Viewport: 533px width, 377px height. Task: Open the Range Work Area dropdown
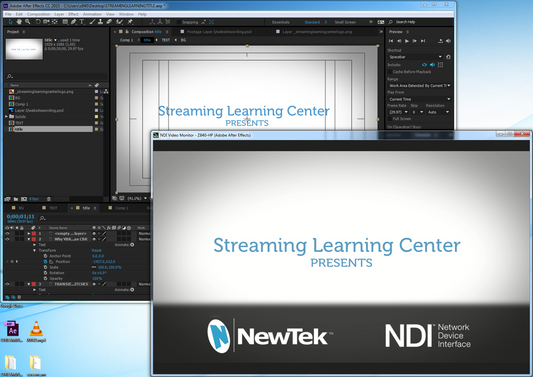coord(419,86)
